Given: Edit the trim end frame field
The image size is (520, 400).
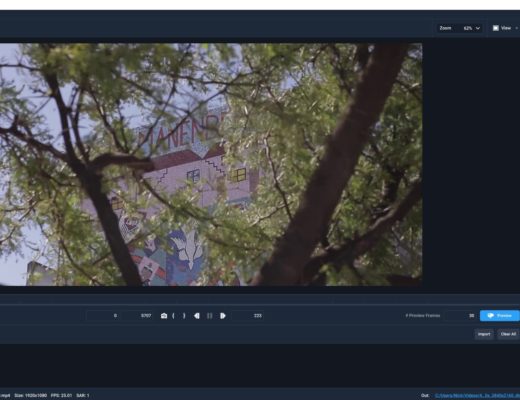Looking at the screenshot, I should tap(138, 316).
